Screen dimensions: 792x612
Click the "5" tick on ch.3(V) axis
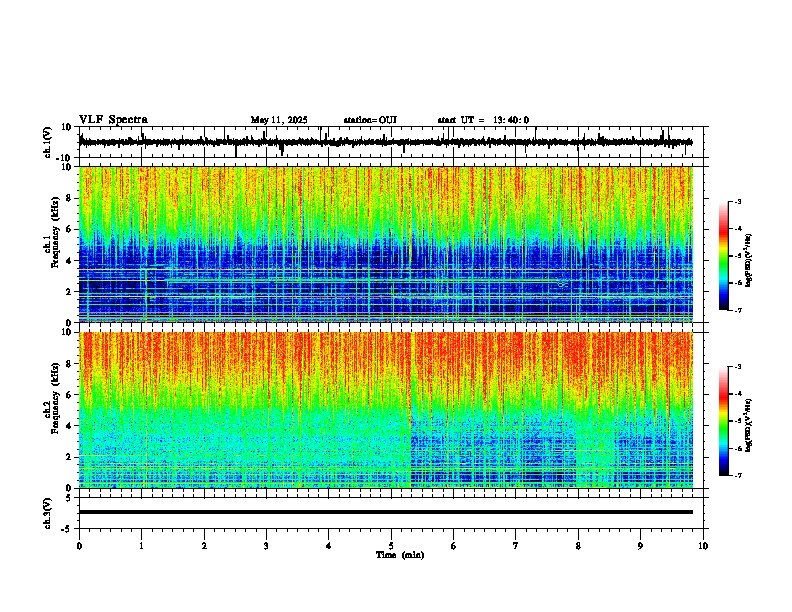click(x=70, y=498)
